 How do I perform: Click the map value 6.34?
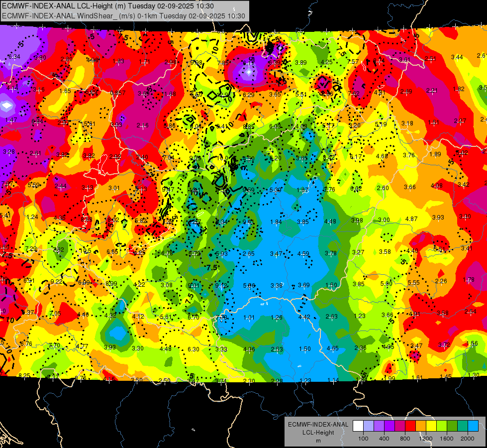tap(14, 57)
